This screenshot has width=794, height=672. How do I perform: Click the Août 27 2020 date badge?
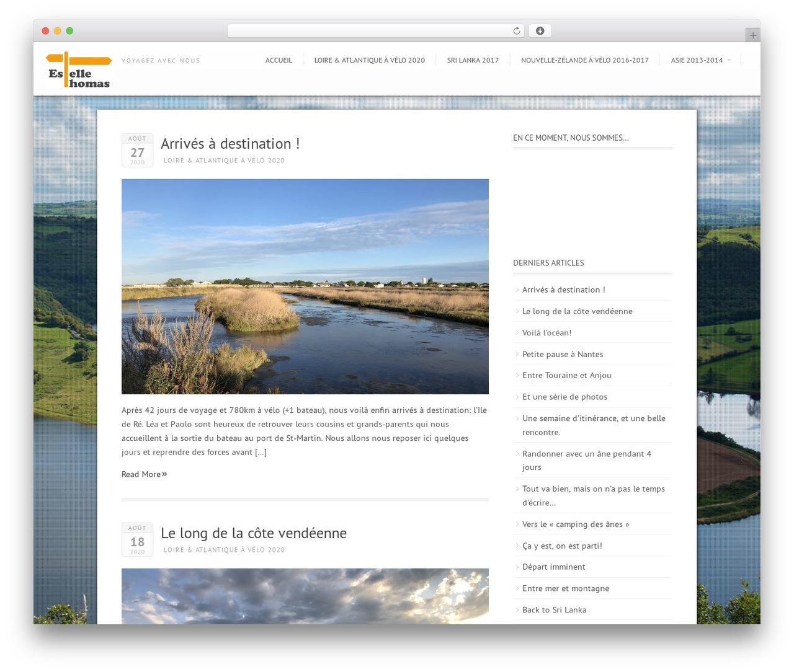pyautogui.click(x=137, y=150)
